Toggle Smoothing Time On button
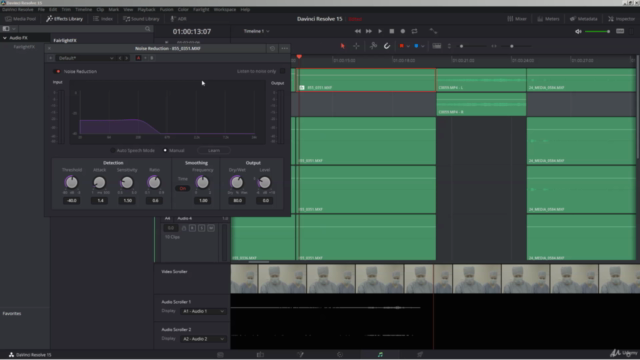This screenshot has height=360, width=640. point(182,188)
